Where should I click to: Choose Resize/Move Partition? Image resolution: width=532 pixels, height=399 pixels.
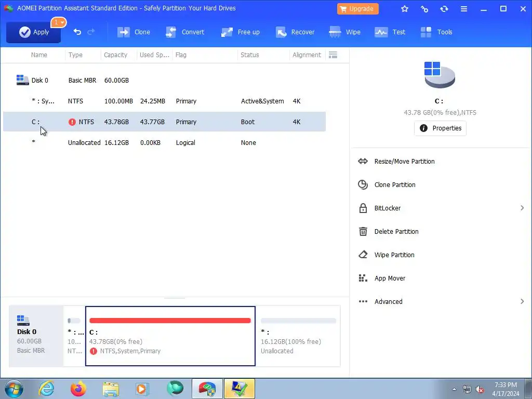(x=404, y=162)
